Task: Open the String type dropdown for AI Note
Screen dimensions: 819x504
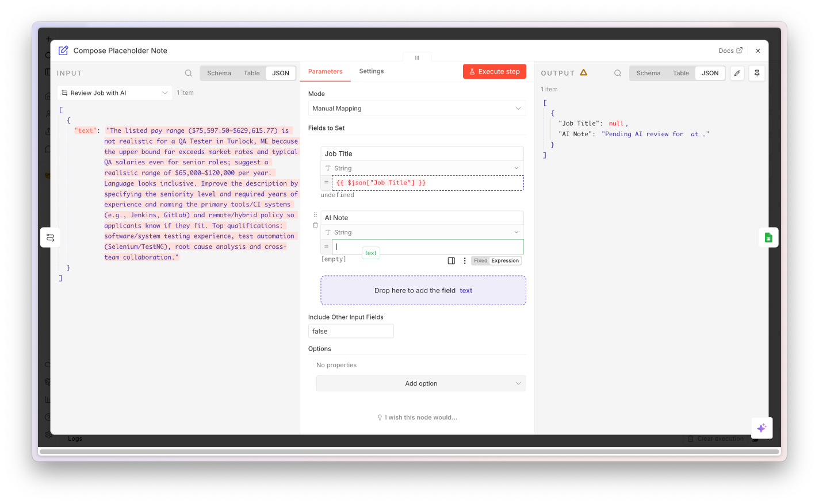Action: pyautogui.click(x=422, y=232)
